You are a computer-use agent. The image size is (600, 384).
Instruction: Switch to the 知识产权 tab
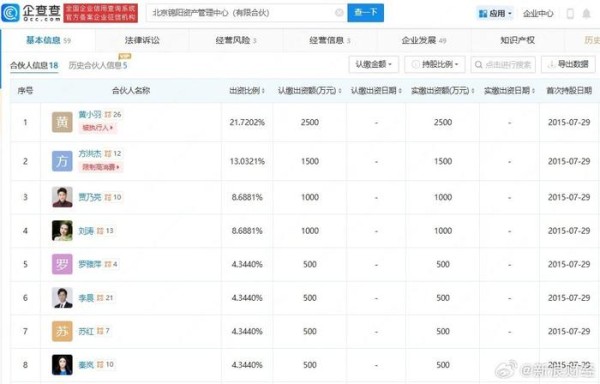517,40
